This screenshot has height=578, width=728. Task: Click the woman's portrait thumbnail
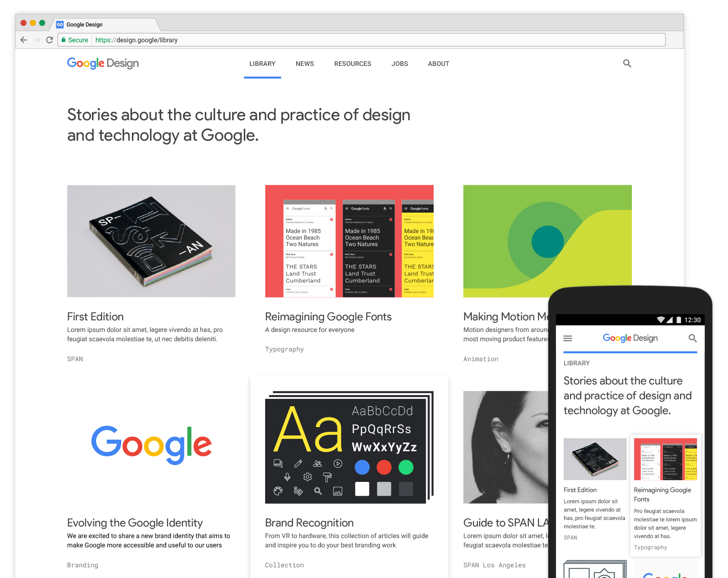(x=506, y=447)
